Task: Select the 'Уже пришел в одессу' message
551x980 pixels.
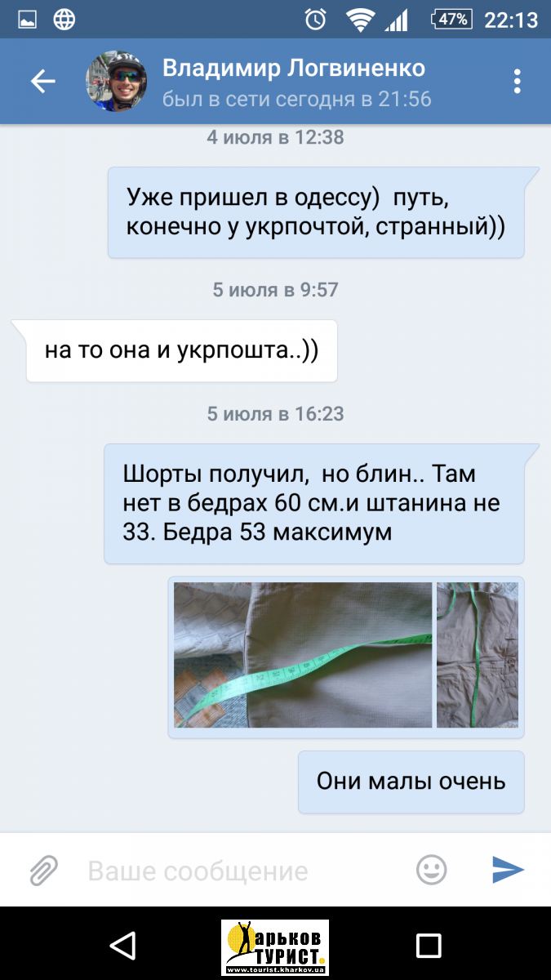Action: (x=316, y=212)
